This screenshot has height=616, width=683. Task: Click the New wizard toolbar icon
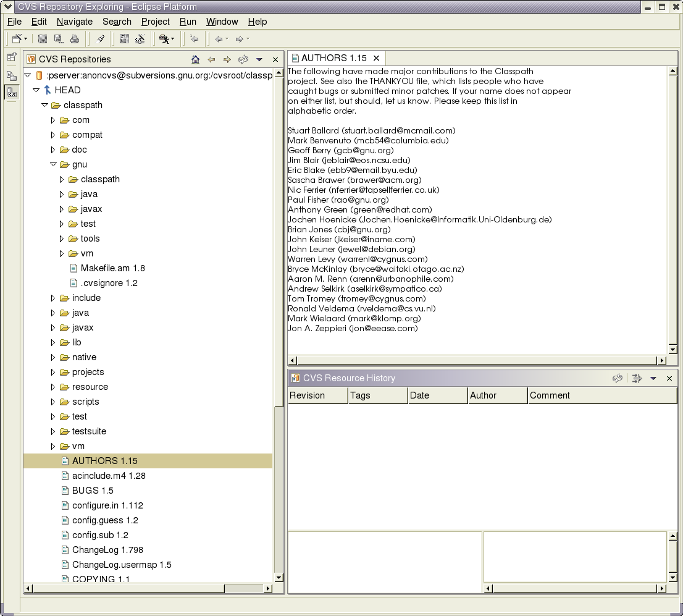17,39
